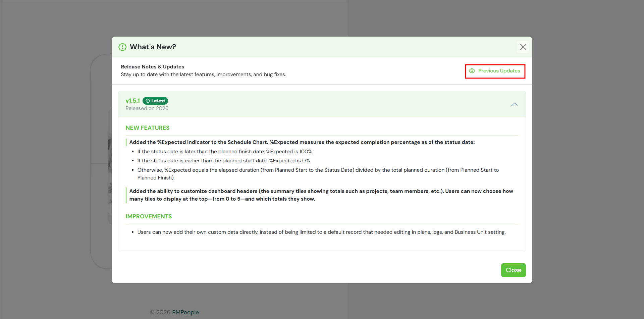Screen dimensions: 644x319
Task: Click the bullet about %Expected being 0%
Action: tap(224, 161)
